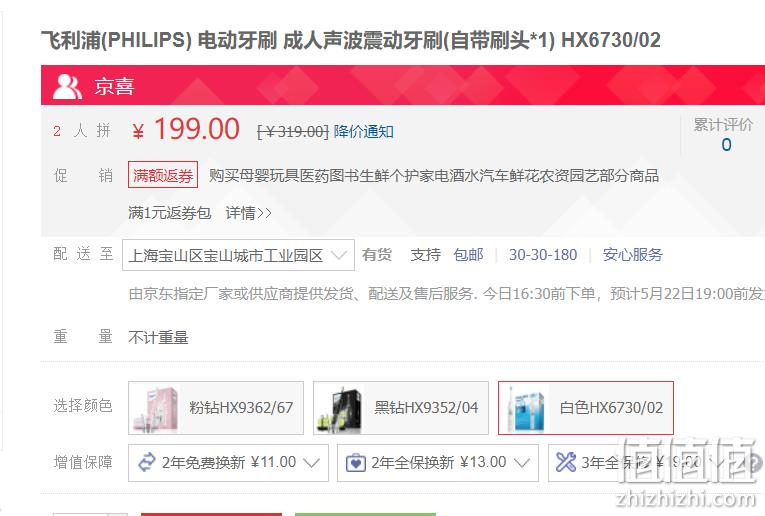765x516 pixels.
Task: Click the 2年全保换新 heart badge icon
Action: point(356,462)
